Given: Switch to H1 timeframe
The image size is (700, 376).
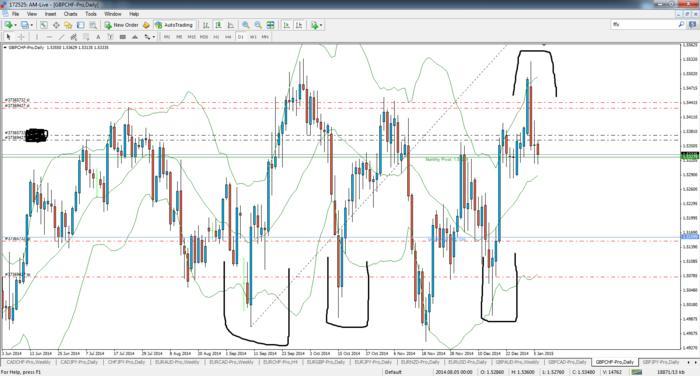Looking at the screenshot, I should pyautogui.click(x=216, y=37).
